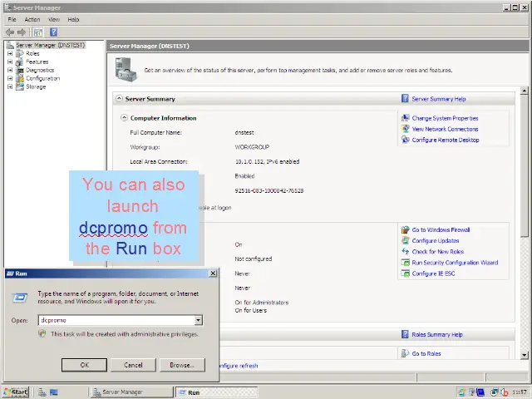Screen dimensions: 532x399
Task: Click the Roles icon in tree
Action: 20,53
